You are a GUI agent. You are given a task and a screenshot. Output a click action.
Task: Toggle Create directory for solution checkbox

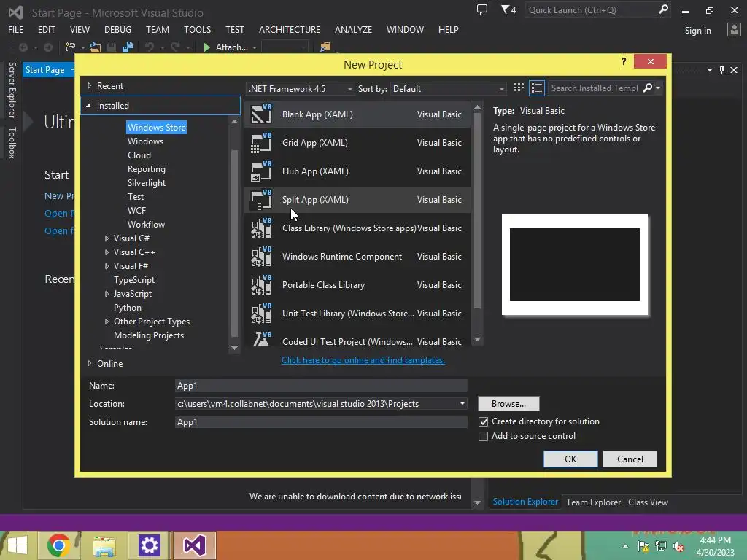(x=483, y=422)
